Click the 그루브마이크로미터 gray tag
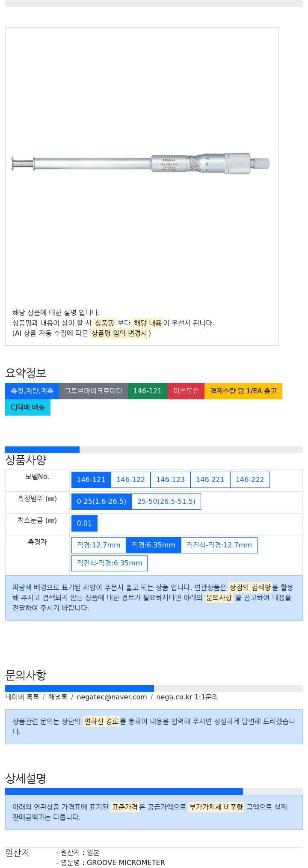308x868 pixels. click(x=93, y=391)
